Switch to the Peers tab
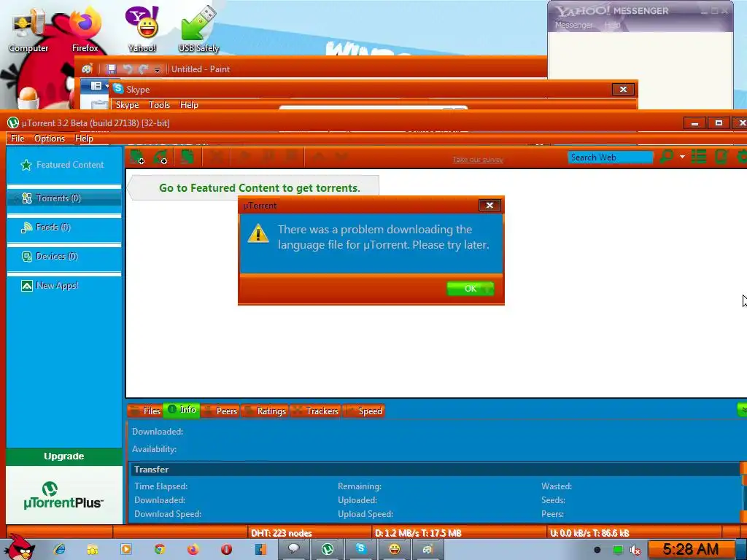The height and width of the screenshot is (560, 747). (220, 411)
